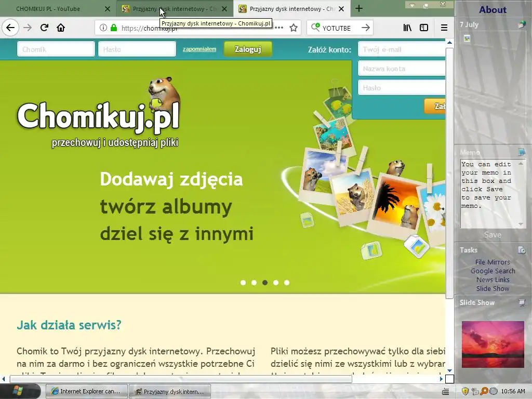The width and height of the screenshot is (532, 399).
Task: Click the Hasło login password field
Action: click(x=137, y=49)
